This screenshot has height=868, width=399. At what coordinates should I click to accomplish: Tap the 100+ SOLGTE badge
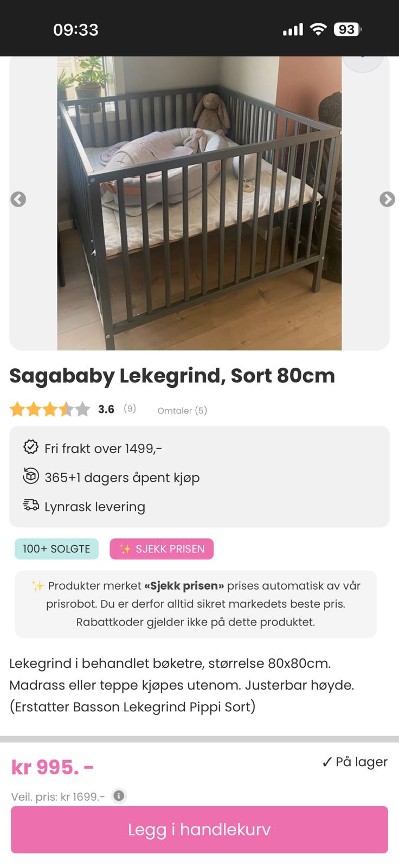click(56, 549)
